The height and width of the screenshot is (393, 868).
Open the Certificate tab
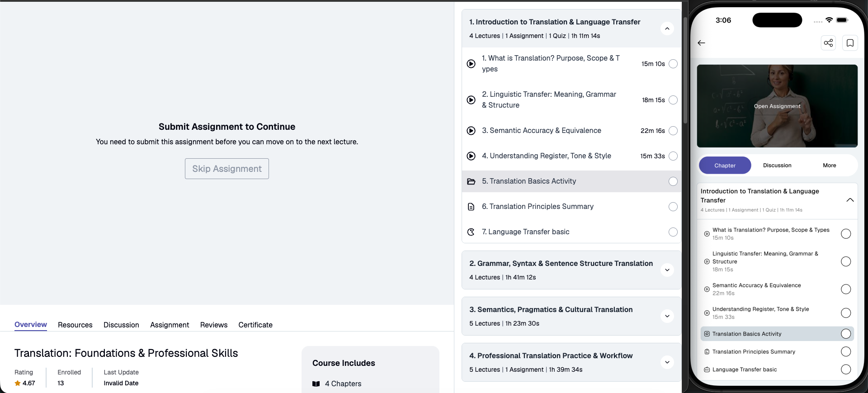click(255, 325)
